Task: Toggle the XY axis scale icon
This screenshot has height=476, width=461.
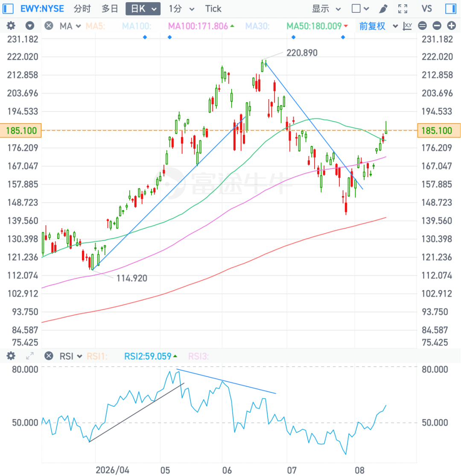Action: click(x=407, y=26)
